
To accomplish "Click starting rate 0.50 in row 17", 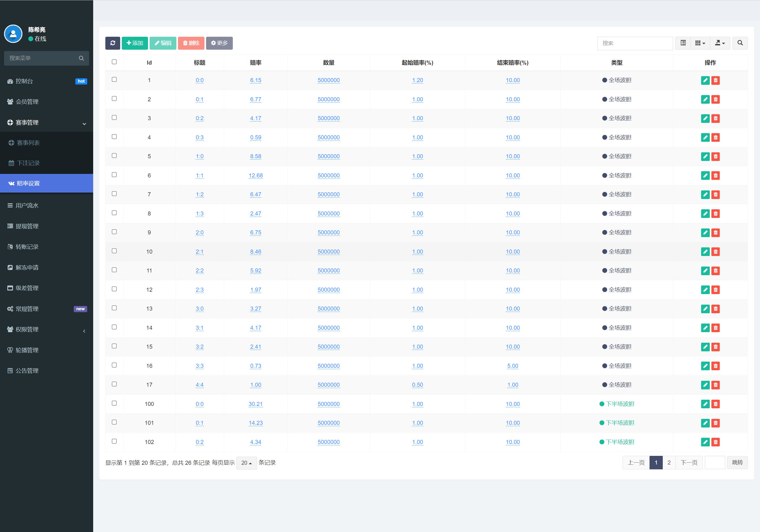I will pos(417,385).
